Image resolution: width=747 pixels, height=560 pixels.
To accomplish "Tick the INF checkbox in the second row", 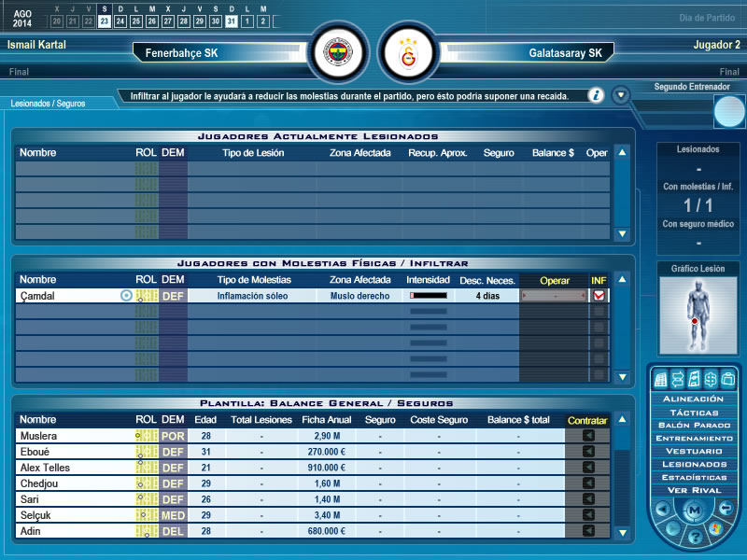I will click(599, 312).
